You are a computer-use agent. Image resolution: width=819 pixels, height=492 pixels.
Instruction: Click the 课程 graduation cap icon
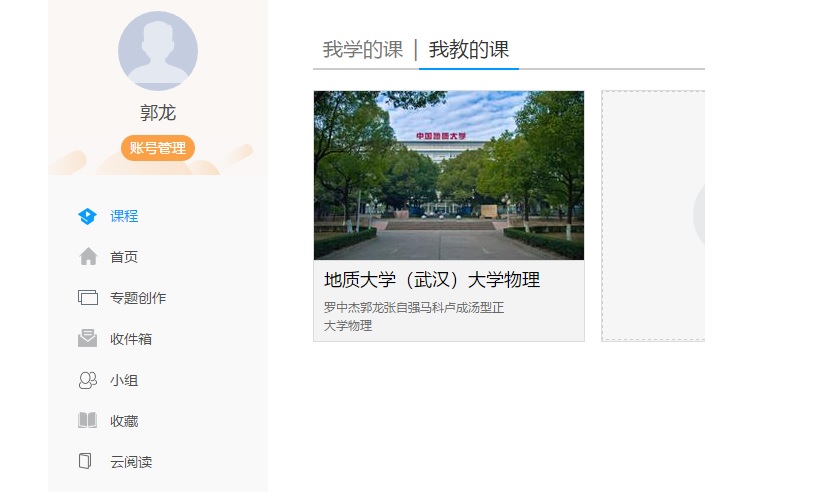[87, 216]
